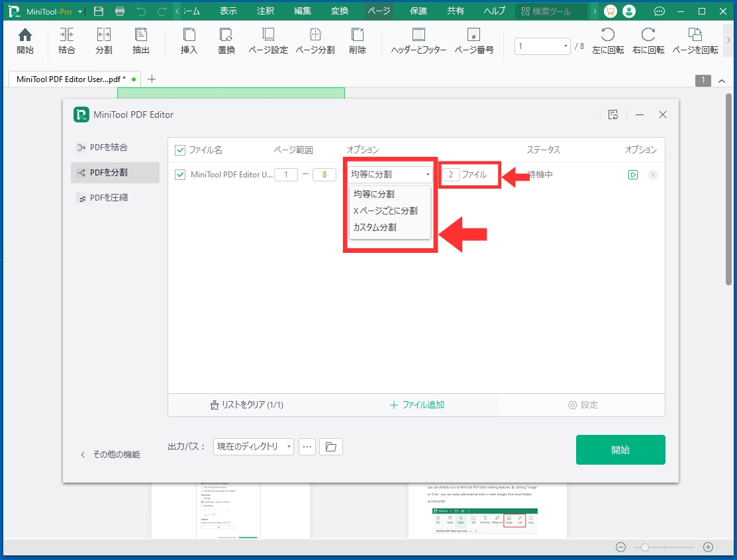Click the browse output path ellipsis button

pyautogui.click(x=307, y=447)
